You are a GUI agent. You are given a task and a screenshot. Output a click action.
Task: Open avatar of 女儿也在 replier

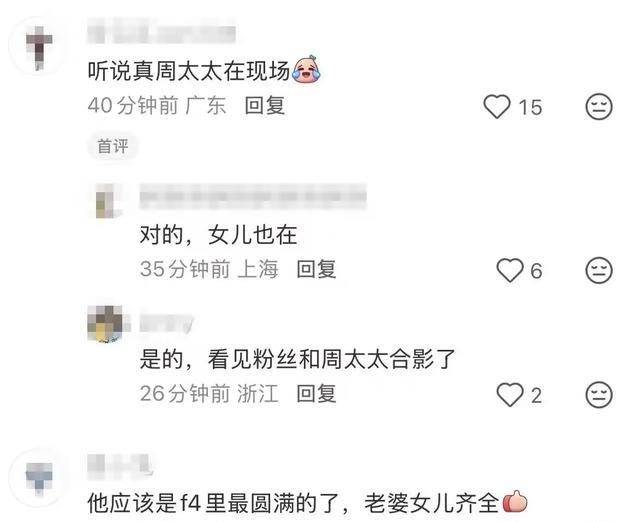(107, 201)
